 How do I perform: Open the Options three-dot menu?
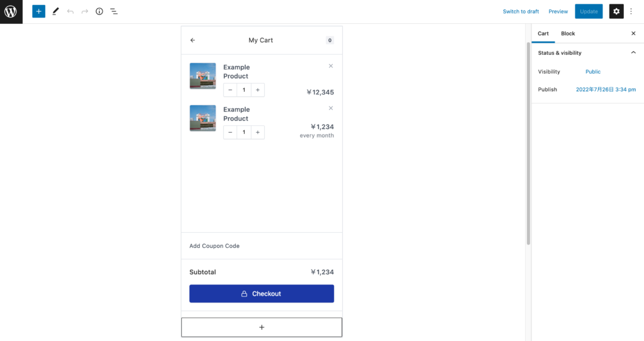[x=631, y=11]
